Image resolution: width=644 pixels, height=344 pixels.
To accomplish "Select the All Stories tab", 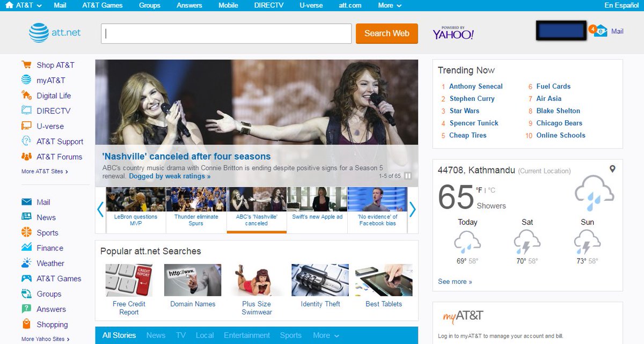I will [119, 335].
